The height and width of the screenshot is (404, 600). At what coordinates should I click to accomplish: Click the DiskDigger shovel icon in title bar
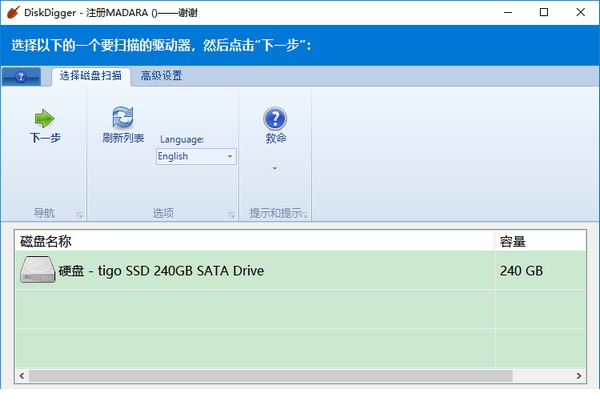(13, 12)
